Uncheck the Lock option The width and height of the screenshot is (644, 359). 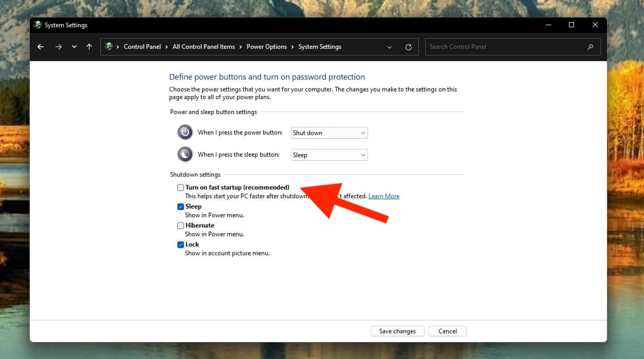[180, 244]
